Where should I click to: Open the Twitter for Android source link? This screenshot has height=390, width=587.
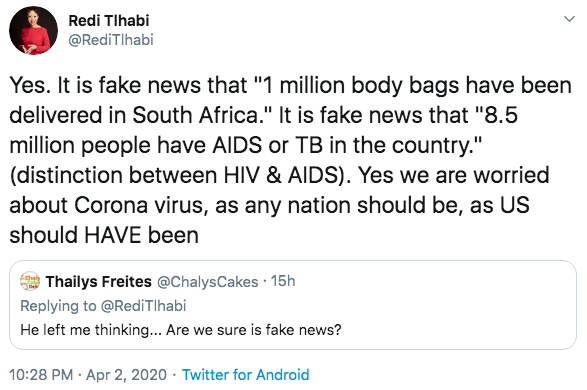(246, 375)
